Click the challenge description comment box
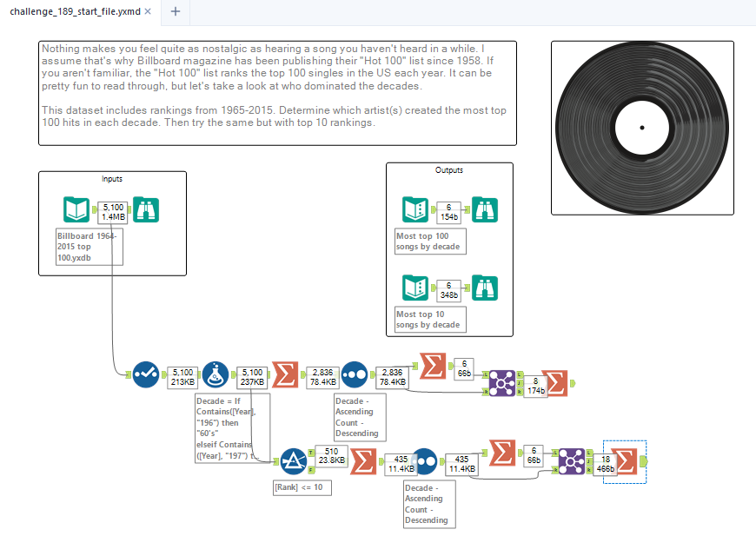756x536 pixels. pyautogui.click(x=277, y=93)
